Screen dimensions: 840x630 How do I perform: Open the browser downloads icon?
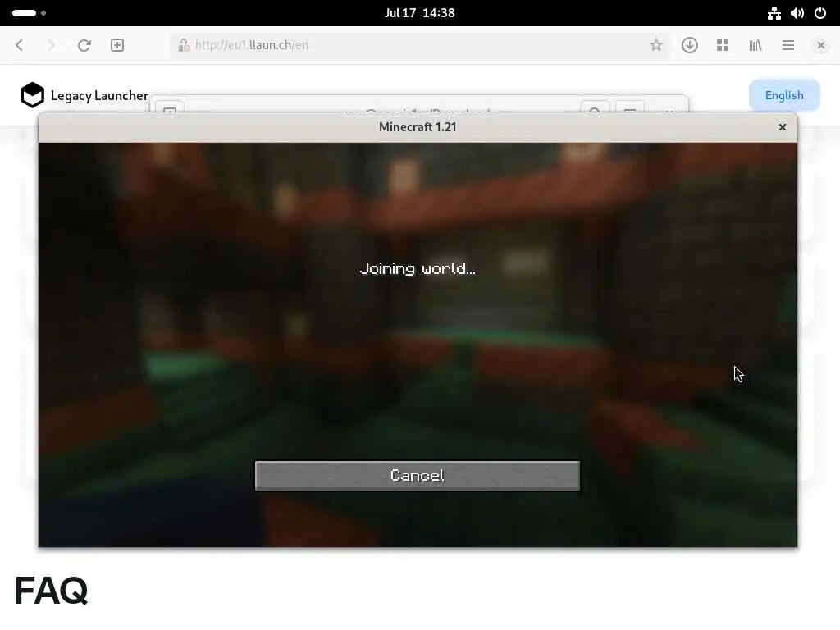689,45
